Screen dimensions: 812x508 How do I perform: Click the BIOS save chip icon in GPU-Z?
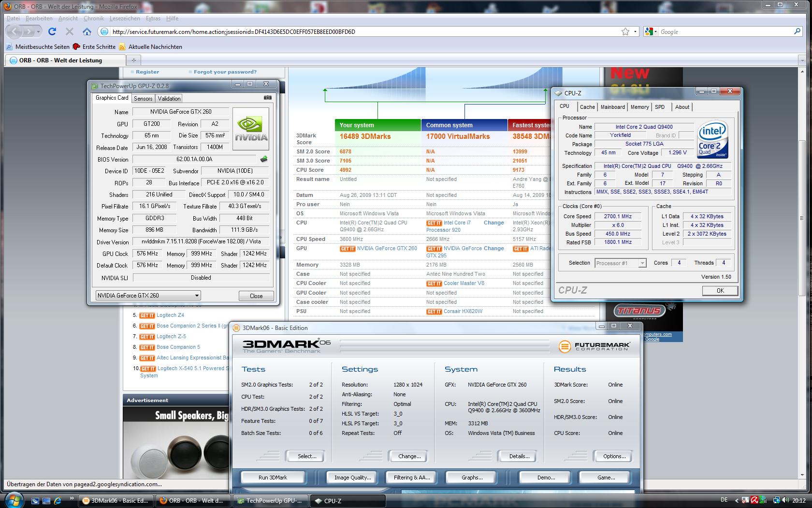pos(264,159)
